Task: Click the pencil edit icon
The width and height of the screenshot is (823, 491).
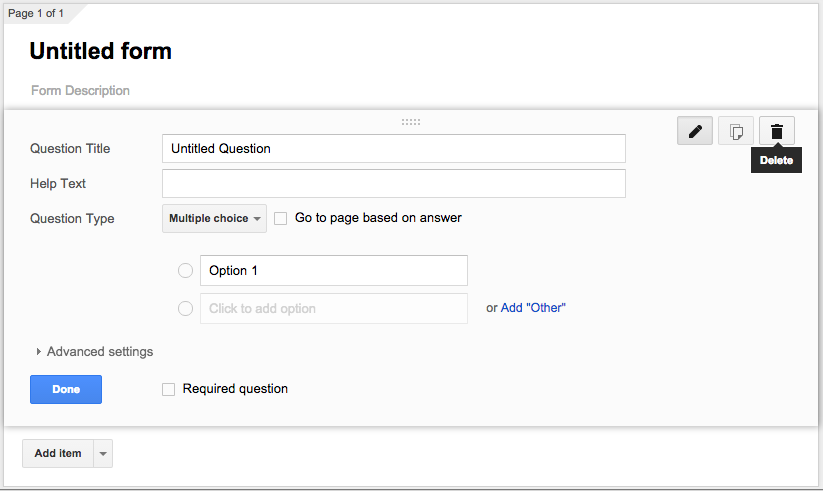Action: [x=695, y=131]
